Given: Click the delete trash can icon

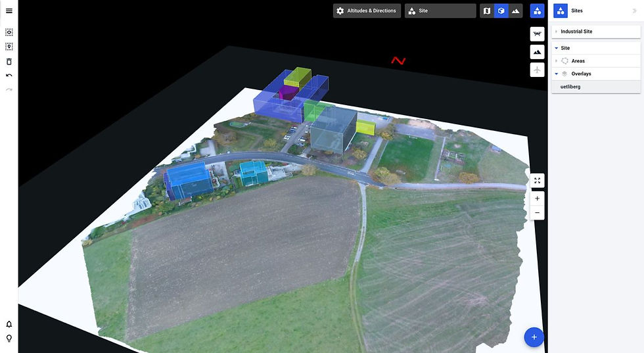Looking at the screenshot, I should click(x=9, y=62).
